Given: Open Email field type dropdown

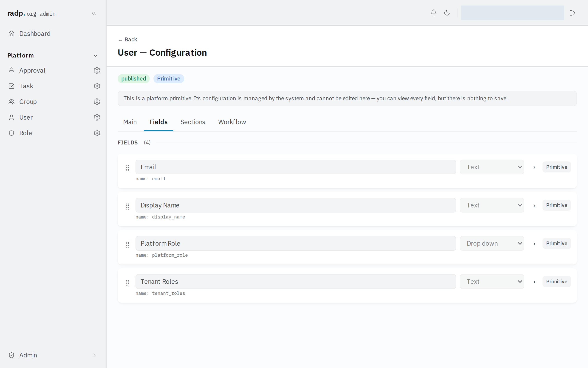Looking at the screenshot, I should point(492,167).
